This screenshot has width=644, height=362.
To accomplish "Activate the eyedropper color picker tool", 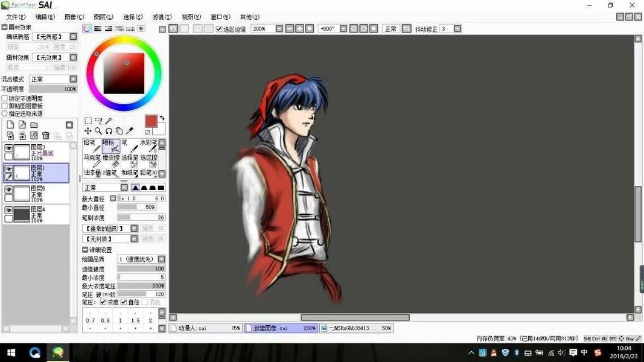I will [x=129, y=131].
